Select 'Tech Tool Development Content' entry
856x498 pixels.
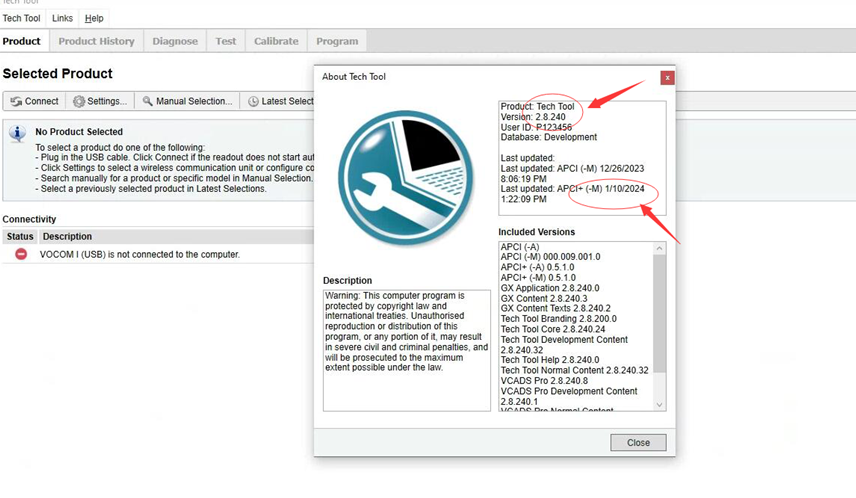pyautogui.click(x=564, y=345)
